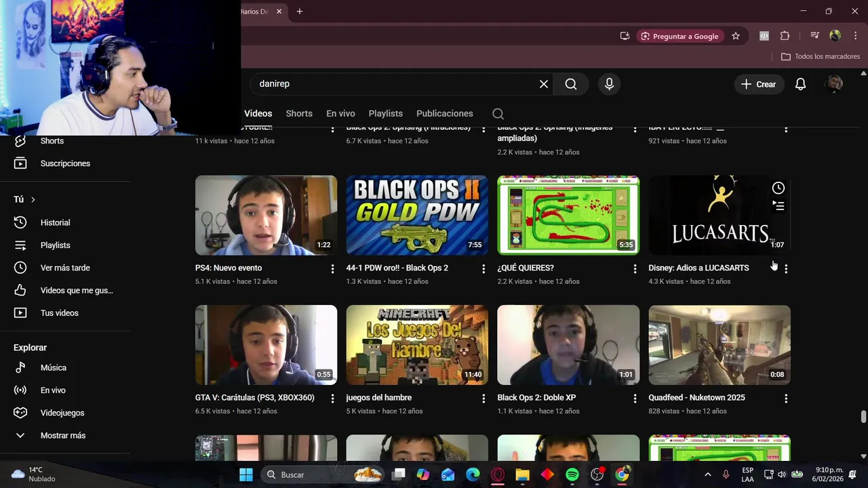This screenshot has height=488, width=868.
Task: Open the weather widget 14°C Nublado
Action: tap(33, 474)
